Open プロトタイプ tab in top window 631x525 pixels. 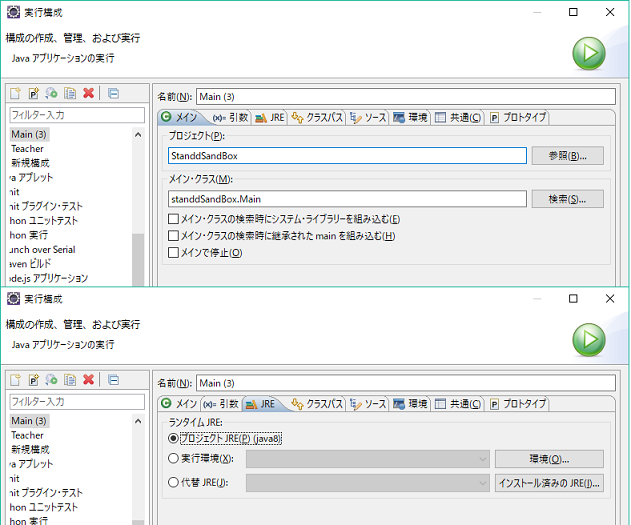tap(518, 117)
